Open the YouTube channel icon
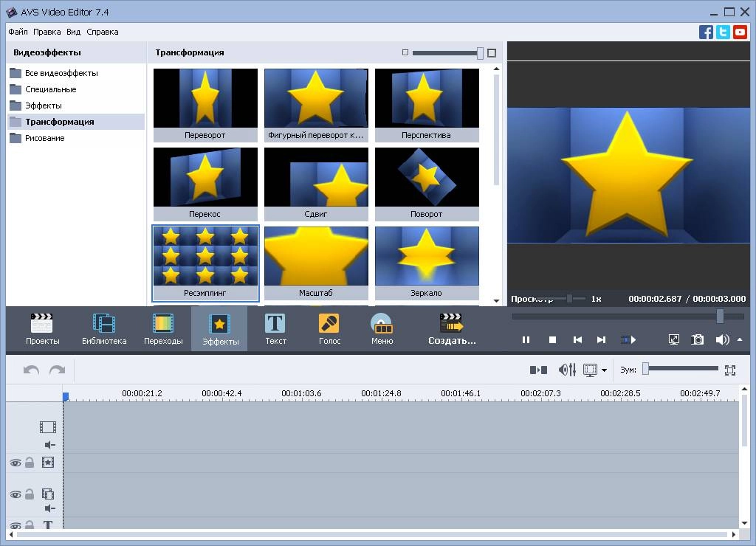 [x=740, y=32]
